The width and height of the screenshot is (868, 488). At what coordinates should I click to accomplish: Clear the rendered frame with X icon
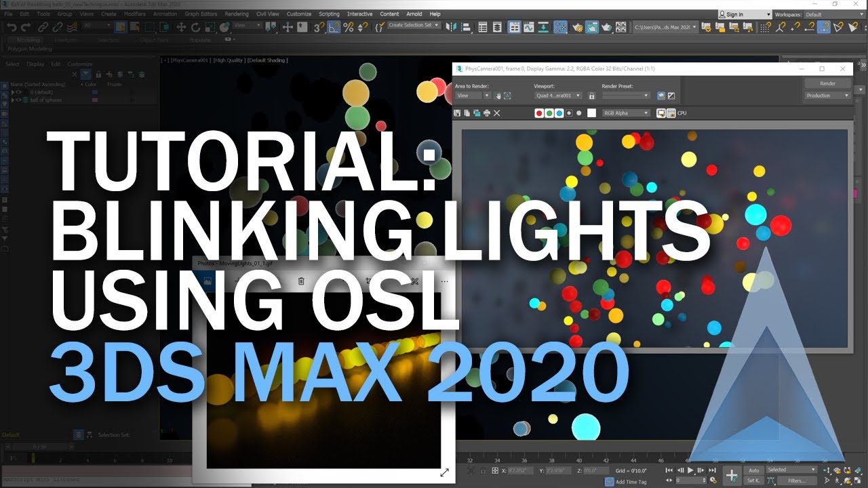(497, 113)
